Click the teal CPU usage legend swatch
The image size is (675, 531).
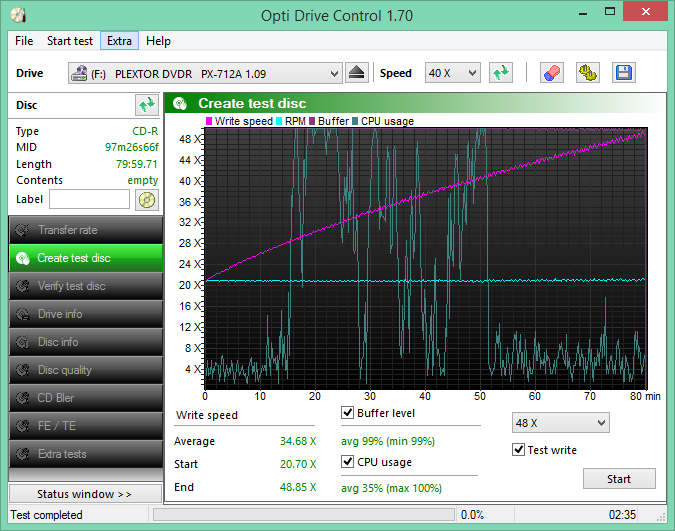tap(355, 121)
